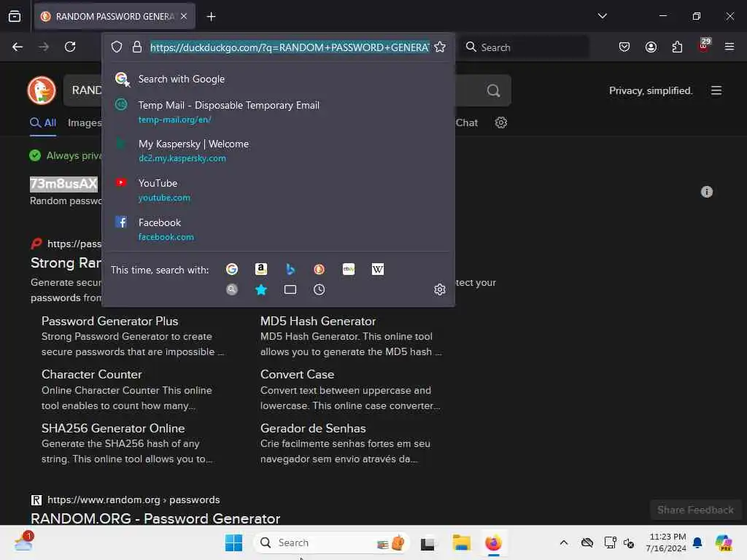Image resolution: width=747 pixels, height=560 pixels.
Task: Click the Share Feedback button
Action: [695, 510]
